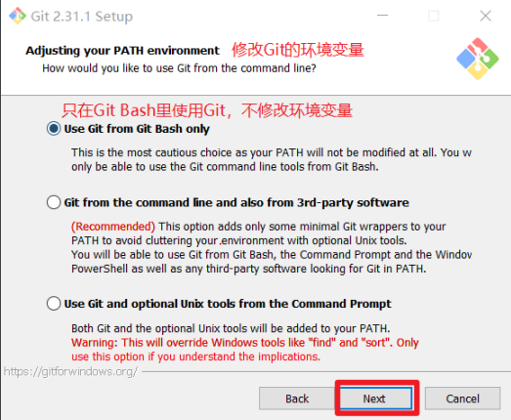Viewport: 511px width, 420px height.
Task: Open the gitforwindows.org link
Action: coord(70,371)
